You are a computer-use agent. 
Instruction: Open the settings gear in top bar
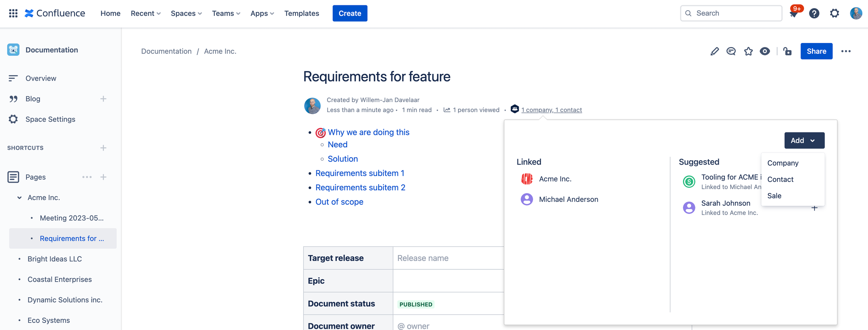click(834, 14)
